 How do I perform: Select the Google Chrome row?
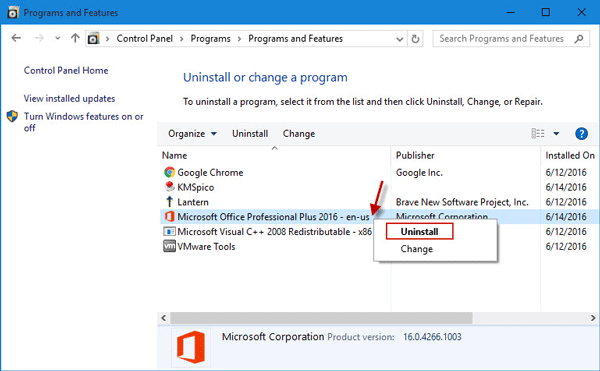click(379, 172)
